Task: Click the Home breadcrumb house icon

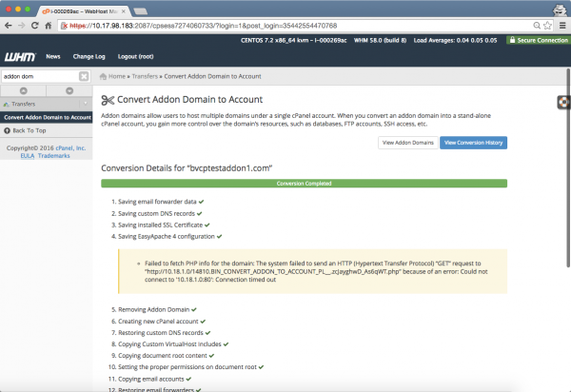Action: (x=103, y=76)
